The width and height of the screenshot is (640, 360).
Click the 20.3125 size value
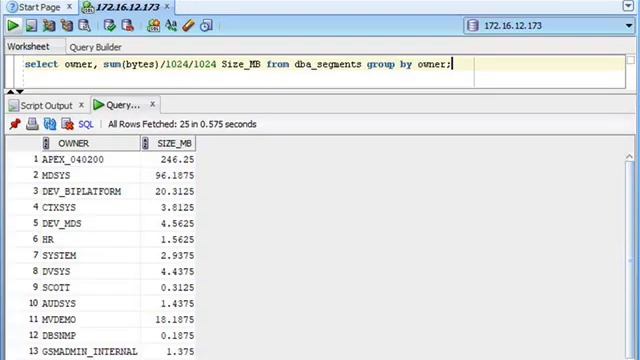pyautogui.click(x=174, y=191)
